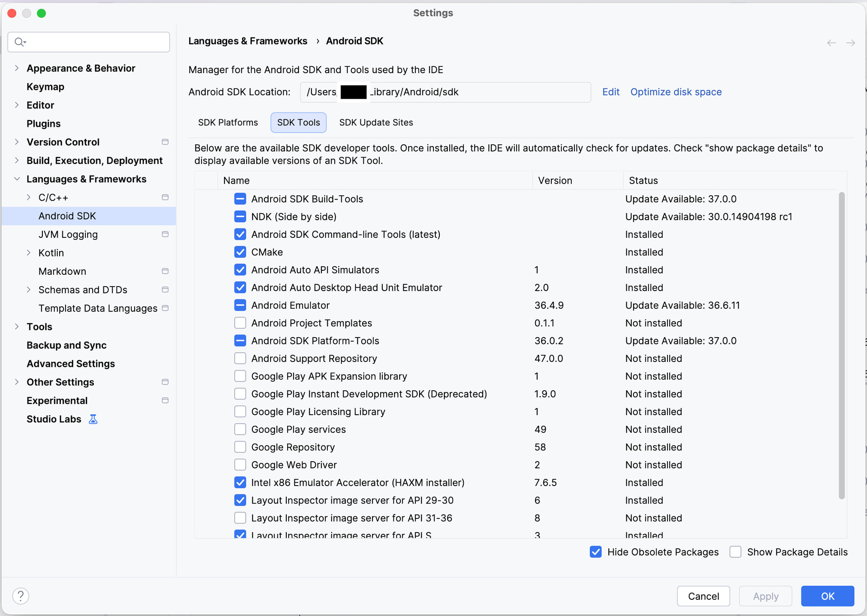Click project-level icon beside Schemas and DTDs
The width and height of the screenshot is (867, 616).
pyautogui.click(x=165, y=290)
